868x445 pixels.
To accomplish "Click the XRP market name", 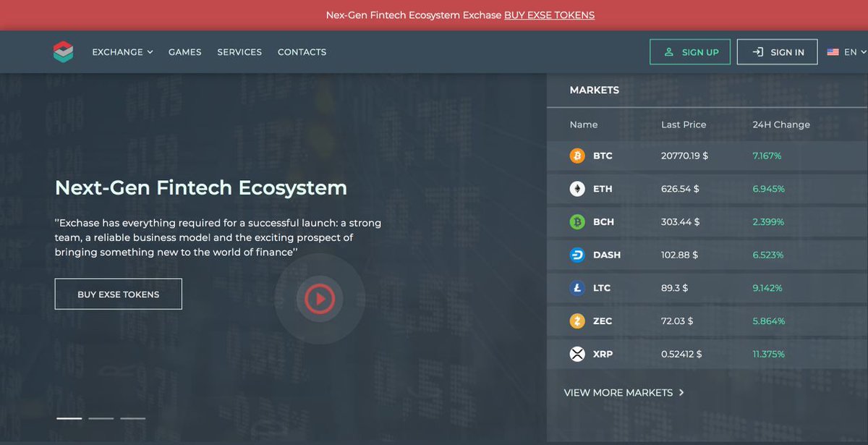I will [603, 354].
